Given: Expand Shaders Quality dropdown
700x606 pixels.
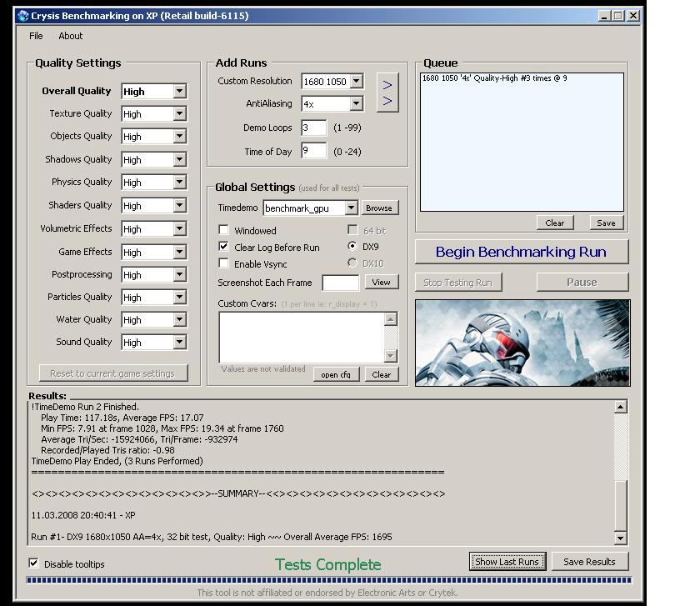Looking at the screenshot, I should 179,205.
